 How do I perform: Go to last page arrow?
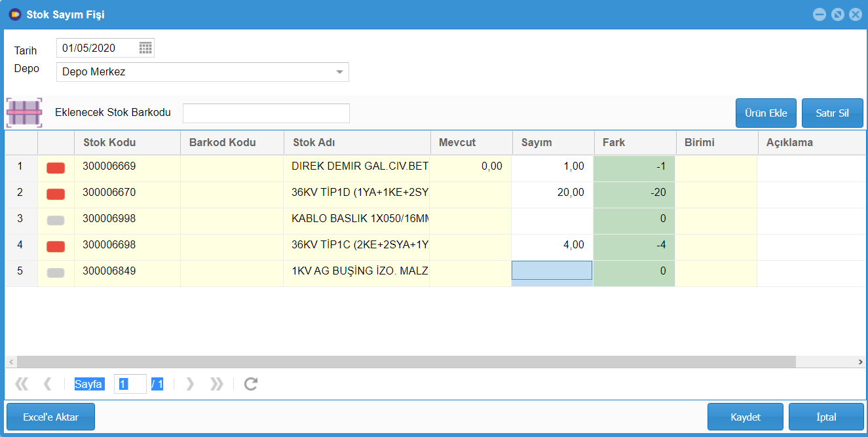(x=216, y=384)
